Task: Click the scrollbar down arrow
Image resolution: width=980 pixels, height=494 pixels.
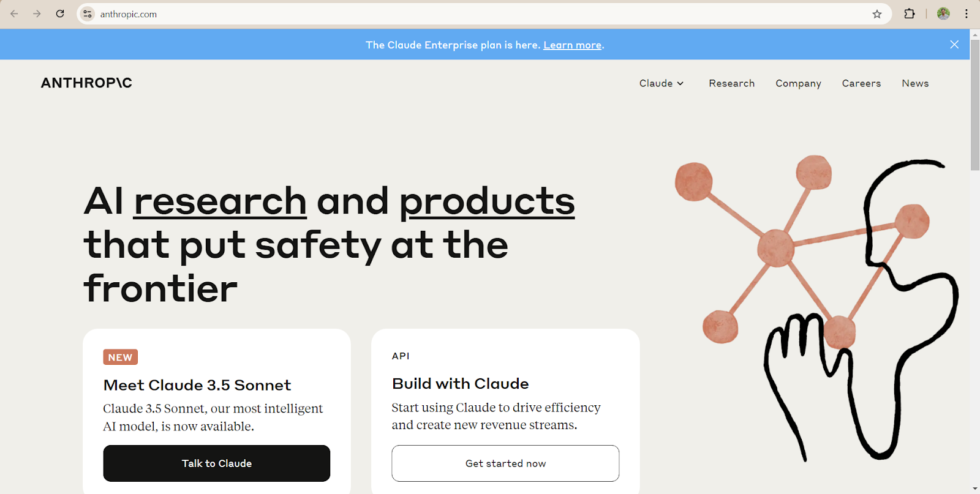Action: point(975,488)
